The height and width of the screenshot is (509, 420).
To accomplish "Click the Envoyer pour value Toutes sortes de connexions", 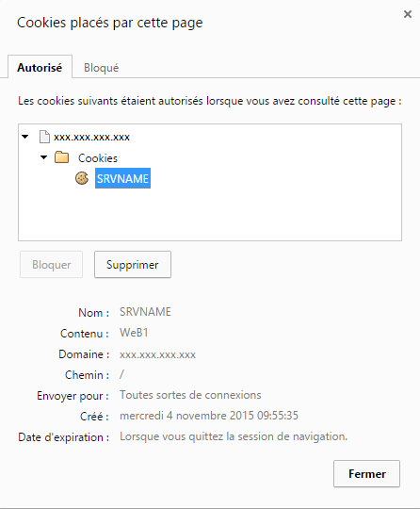I will [x=190, y=395].
